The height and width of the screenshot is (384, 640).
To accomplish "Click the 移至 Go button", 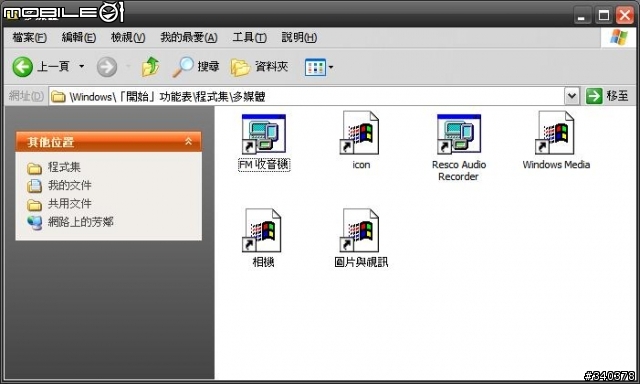I will click(x=607, y=96).
